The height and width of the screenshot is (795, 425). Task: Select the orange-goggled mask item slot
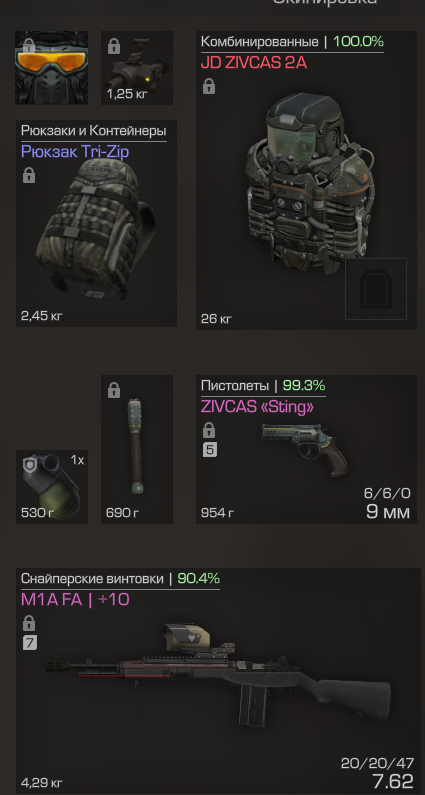pyautogui.click(x=51, y=68)
